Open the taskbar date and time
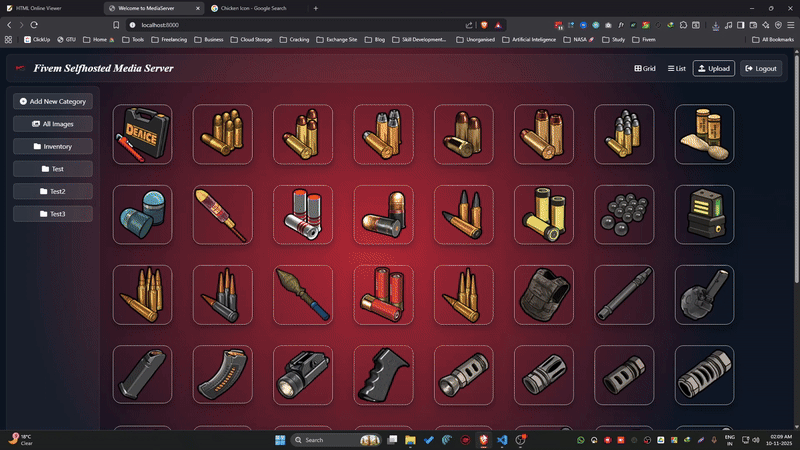This screenshot has height=450, width=800. pyautogui.click(x=781, y=440)
